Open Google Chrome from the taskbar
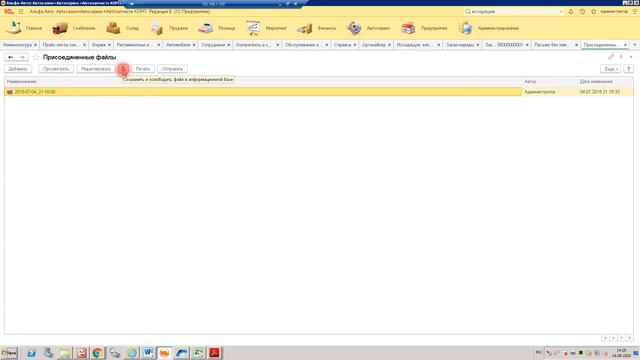Screen dimensions: 640x360 click(x=98, y=353)
